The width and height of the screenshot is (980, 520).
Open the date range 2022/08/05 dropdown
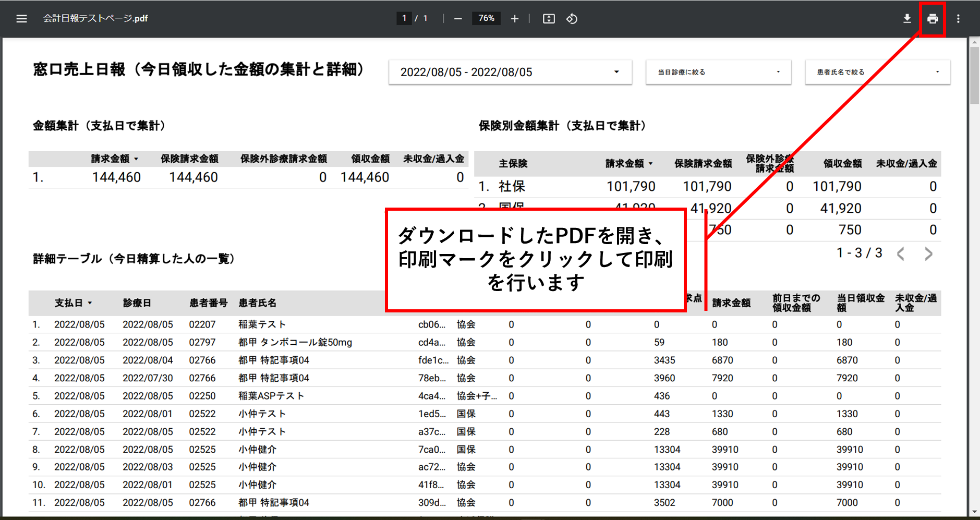[510, 72]
